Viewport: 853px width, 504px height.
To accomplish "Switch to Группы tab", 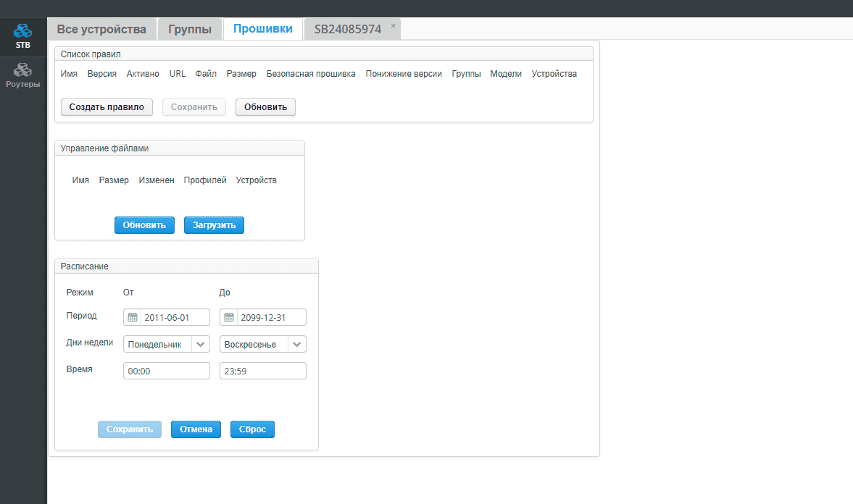I will coord(190,29).
